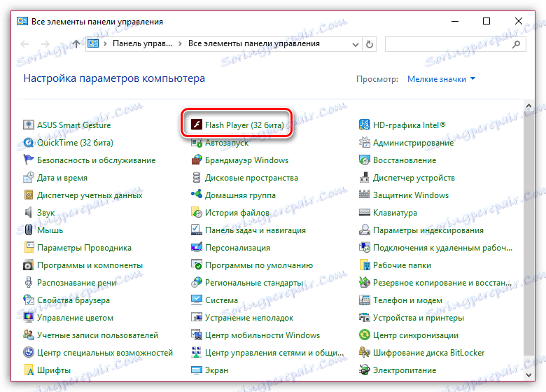This screenshot has height=392, width=546.
Task: Click the scrollbar up arrow
Action: [x=528, y=106]
